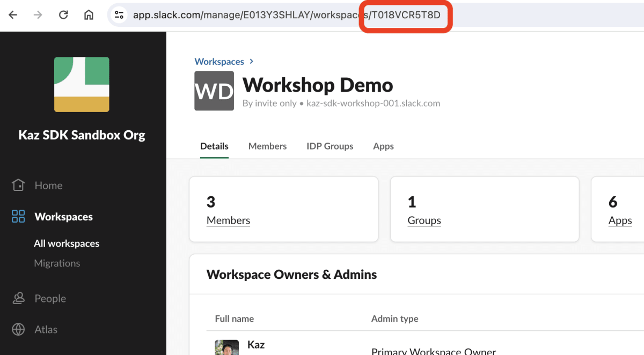Switch to the Members tab
The image size is (644, 355).
pos(267,146)
